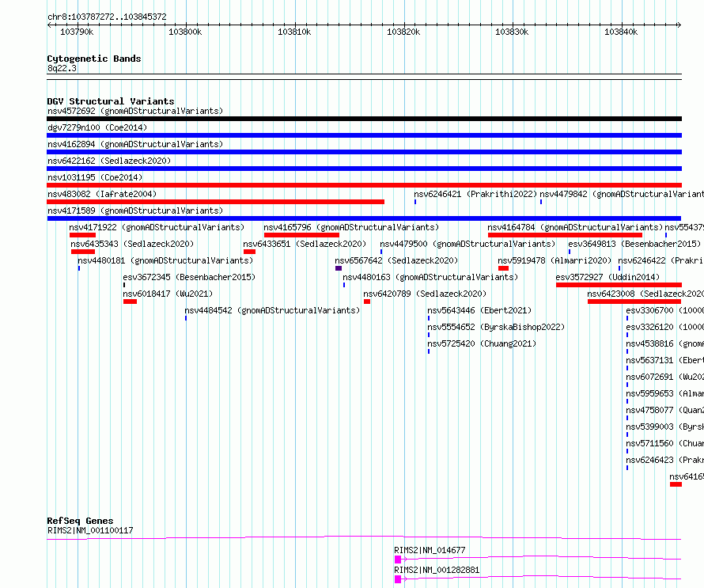Open variant nsv6433651 (Sedlazeck2020)
The height and width of the screenshot is (588, 704).
[x=305, y=244]
